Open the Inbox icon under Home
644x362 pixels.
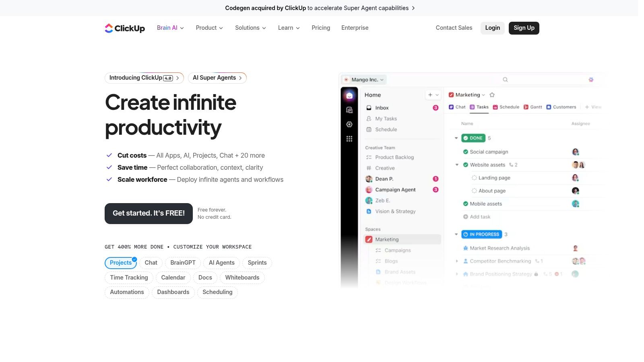click(369, 108)
